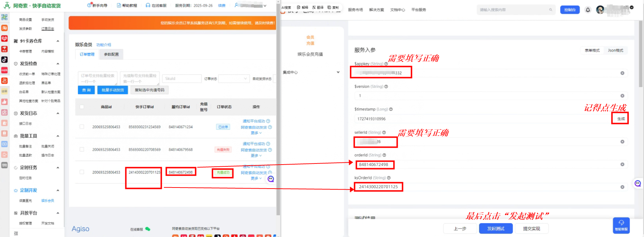Collapse the 批量工具 sidebar section
The width and height of the screenshot is (644, 237).
(58, 136)
